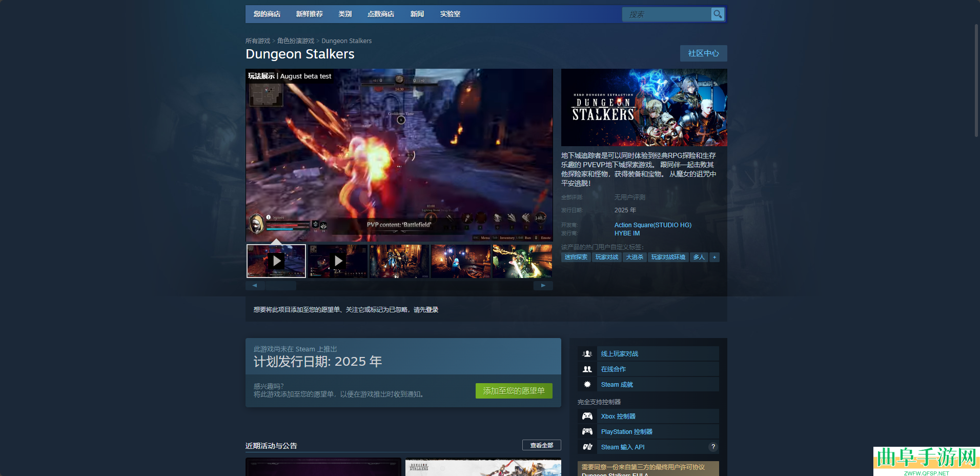Open Steam 输入 API link
The width and height of the screenshot is (980, 476).
tap(623, 447)
